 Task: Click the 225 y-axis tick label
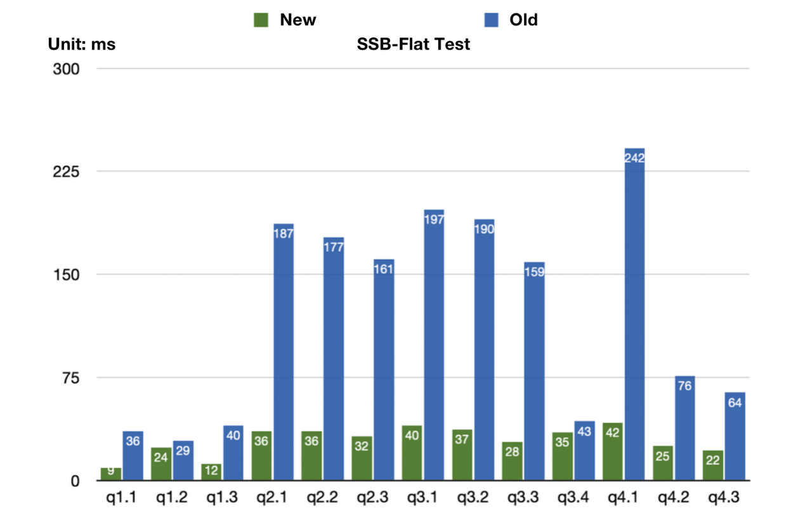(x=65, y=172)
